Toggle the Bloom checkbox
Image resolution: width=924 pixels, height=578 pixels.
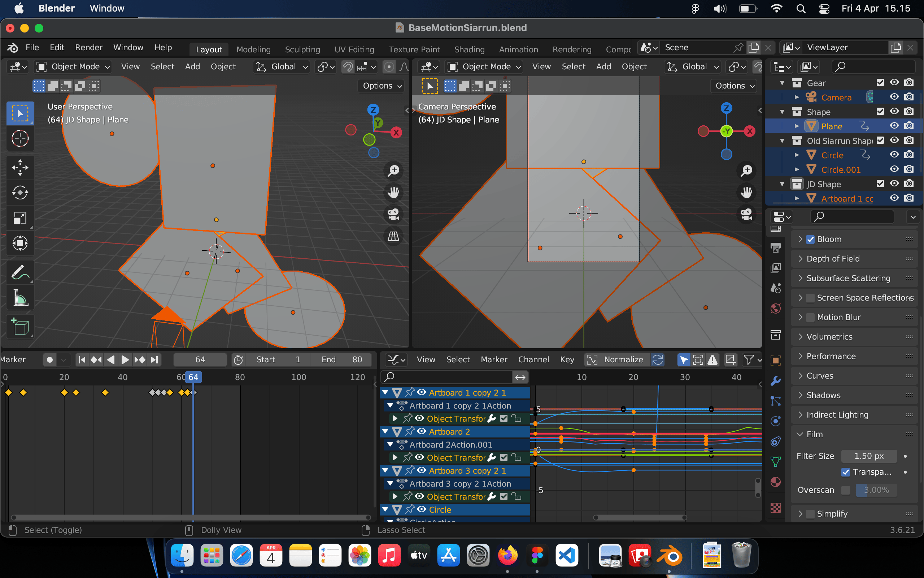[x=810, y=240]
